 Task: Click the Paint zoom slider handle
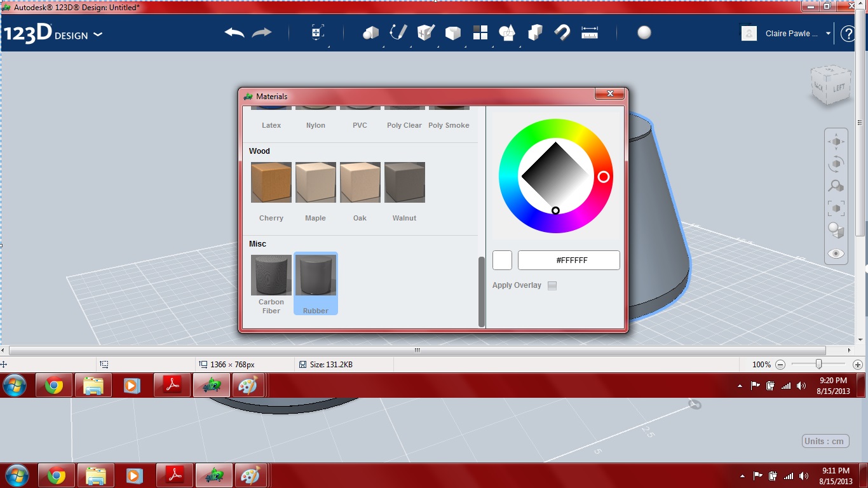pos(819,364)
